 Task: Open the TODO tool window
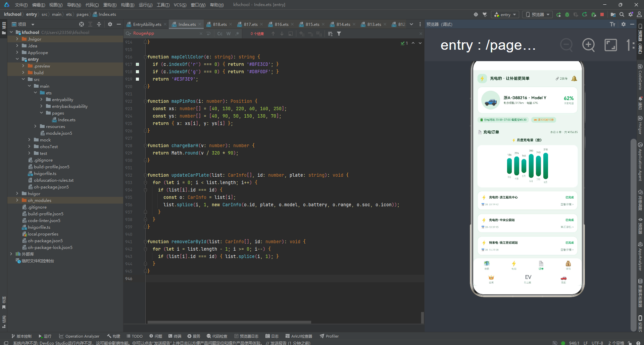135,336
